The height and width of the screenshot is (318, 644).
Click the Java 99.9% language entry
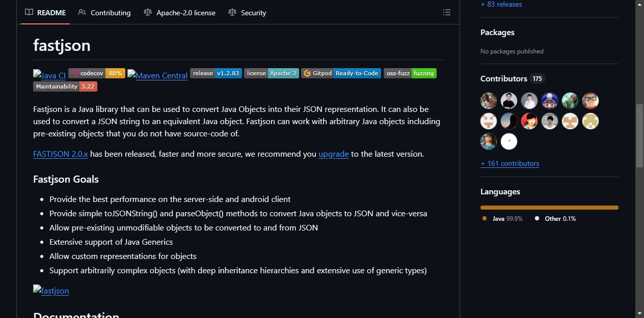coord(502,218)
